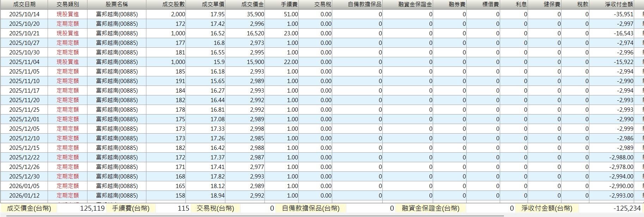
Task: Click the 成交單價 column header
Action: [213, 5]
